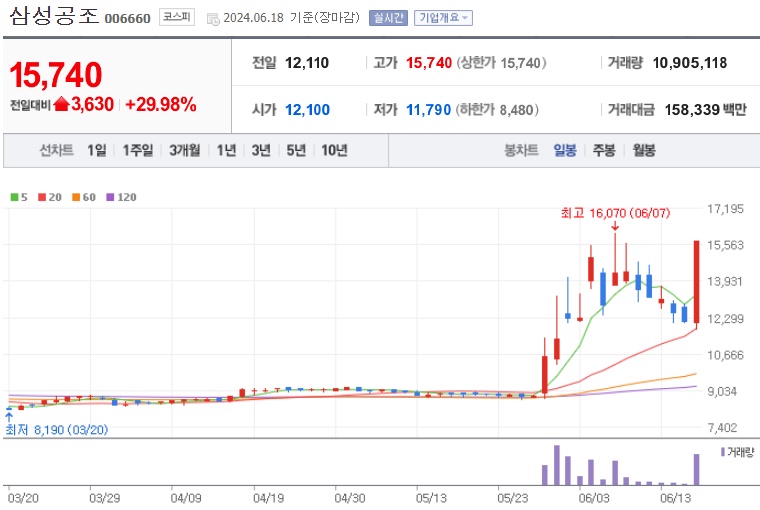Select the 3개월 line chart tab
Screen dimensions: 760x510
pyautogui.click(x=185, y=150)
